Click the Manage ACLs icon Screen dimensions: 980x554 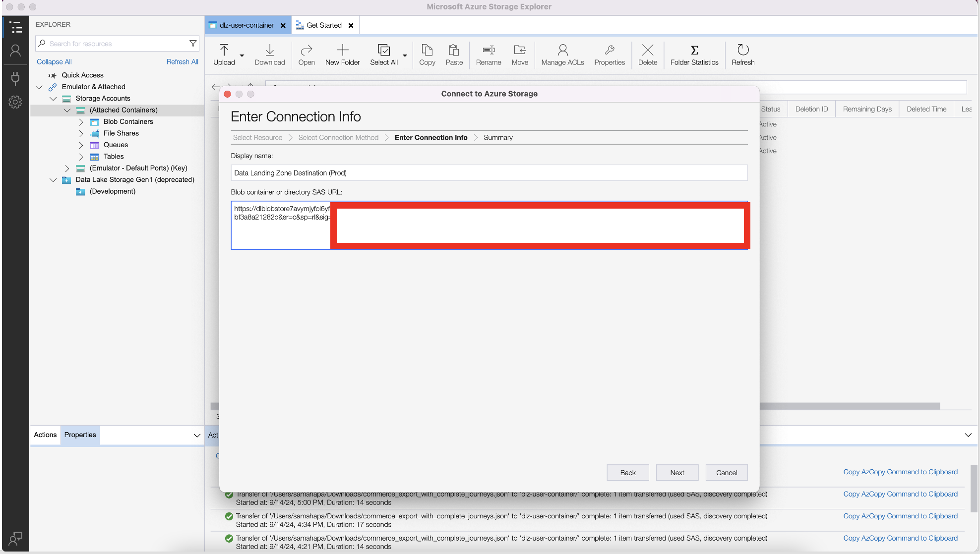coord(562,50)
